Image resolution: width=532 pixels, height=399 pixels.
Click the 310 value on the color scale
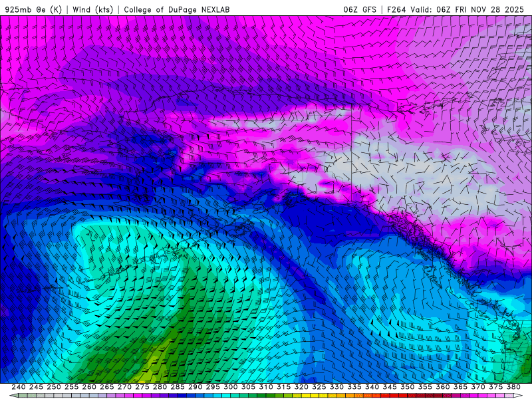coord(266,387)
